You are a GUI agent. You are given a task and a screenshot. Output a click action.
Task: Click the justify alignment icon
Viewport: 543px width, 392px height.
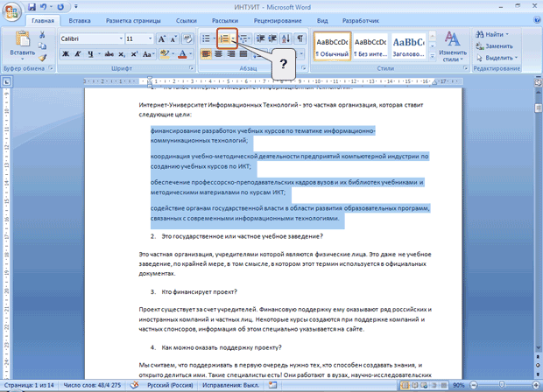tap(243, 54)
